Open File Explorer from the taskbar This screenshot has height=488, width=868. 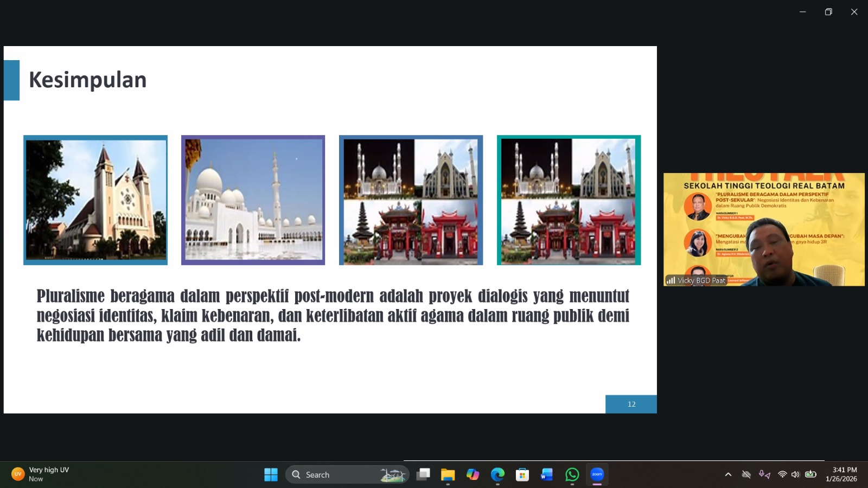448,474
